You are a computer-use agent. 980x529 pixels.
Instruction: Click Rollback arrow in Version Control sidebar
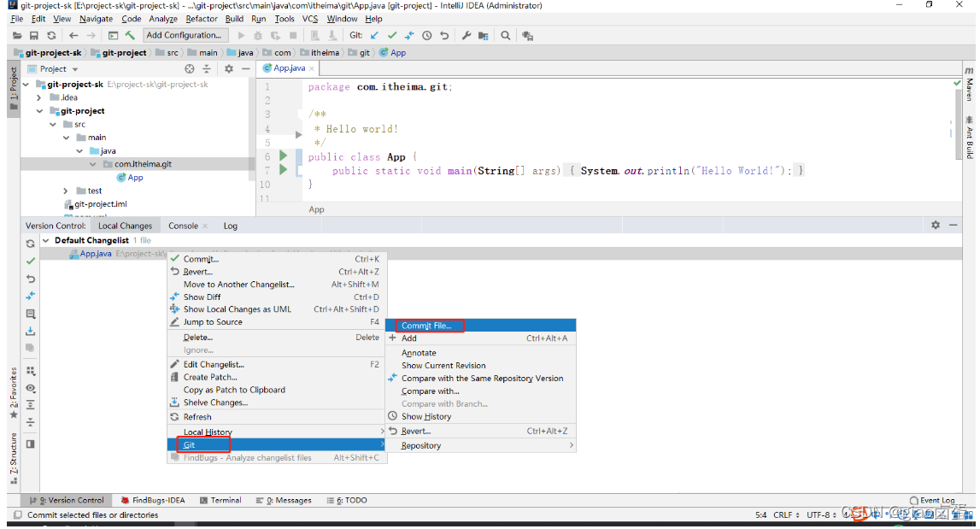tap(30, 279)
